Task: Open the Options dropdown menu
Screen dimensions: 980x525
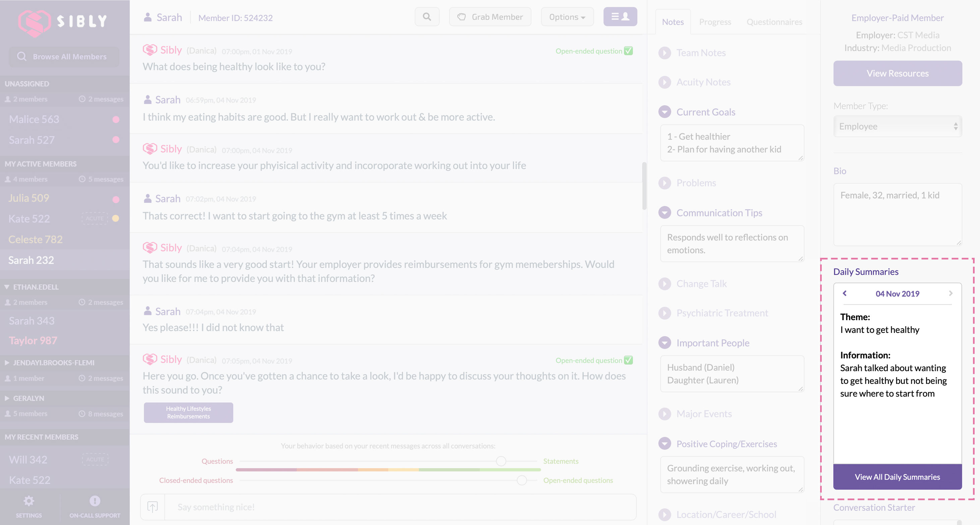Action: [567, 17]
